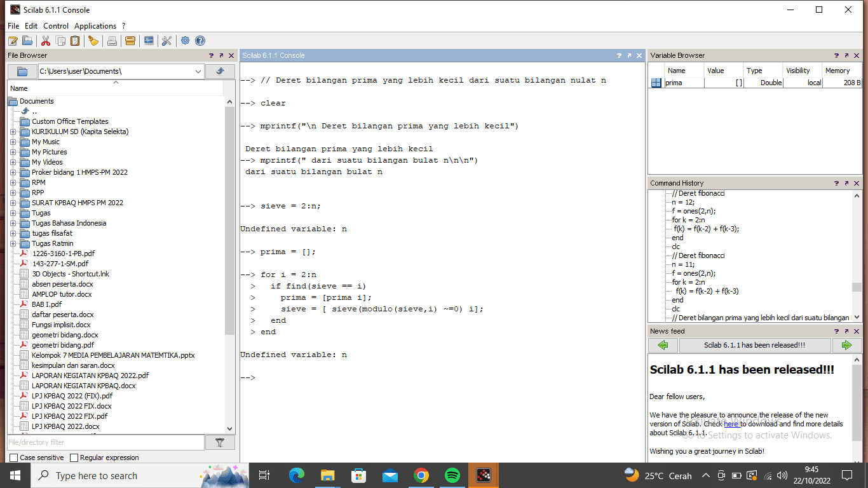Click the Paste clipboard icon
The height and width of the screenshot is (488, 868).
75,41
